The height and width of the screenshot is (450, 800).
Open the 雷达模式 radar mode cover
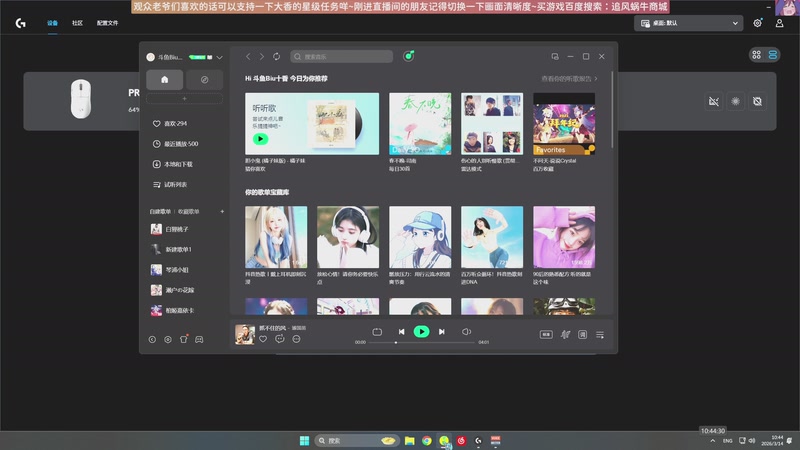point(492,123)
